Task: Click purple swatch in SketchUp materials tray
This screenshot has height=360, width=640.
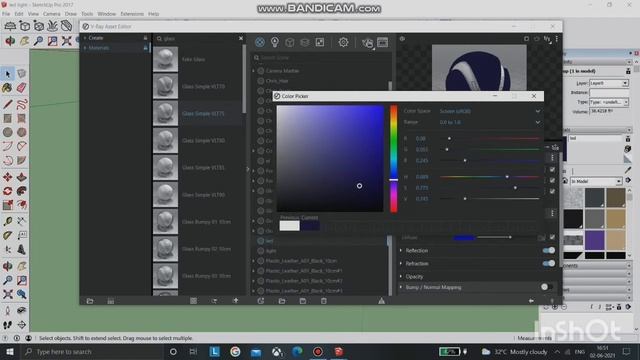Action: coord(595,240)
